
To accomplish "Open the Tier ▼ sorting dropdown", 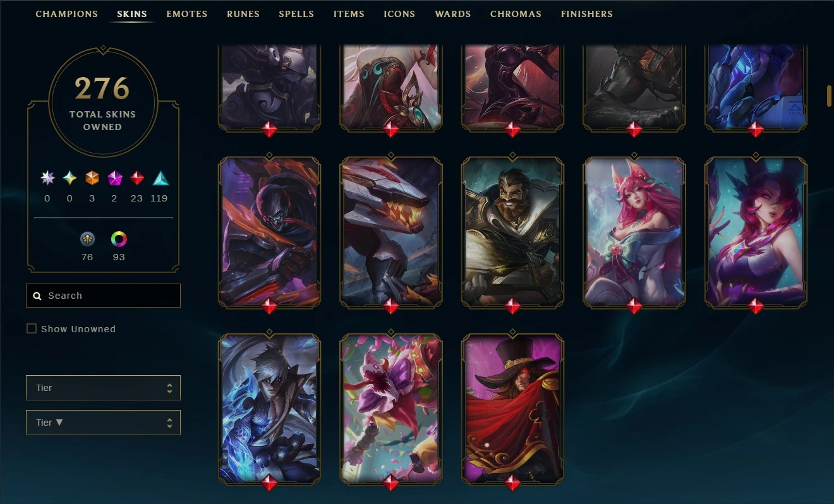I will 103,423.
